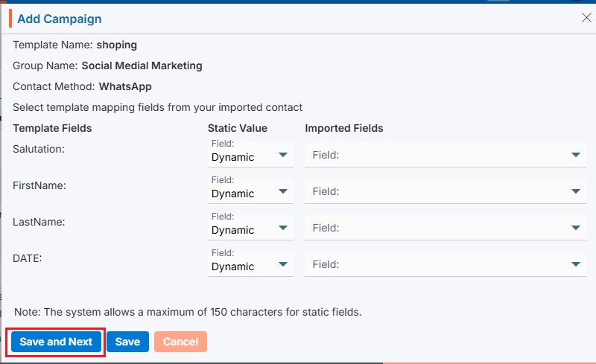Click the arrow icon on FirstName's Dynamic selector
The width and height of the screenshot is (596, 364).
tap(283, 191)
